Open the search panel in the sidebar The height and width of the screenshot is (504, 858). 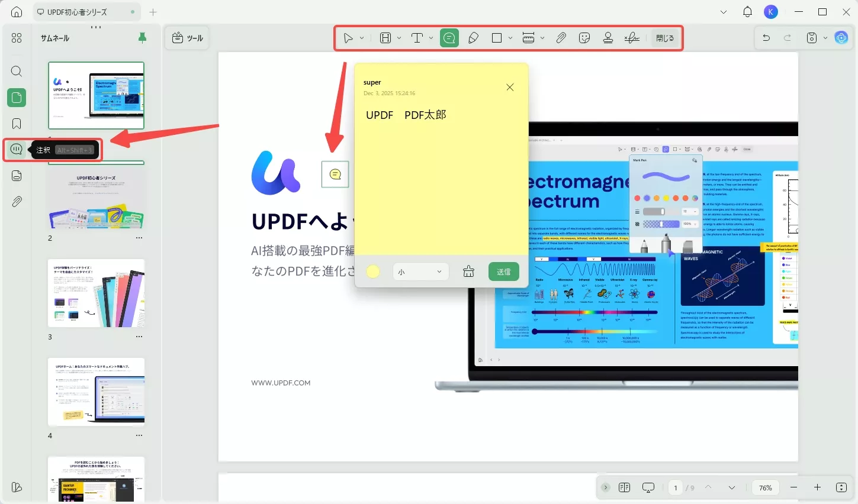click(17, 72)
